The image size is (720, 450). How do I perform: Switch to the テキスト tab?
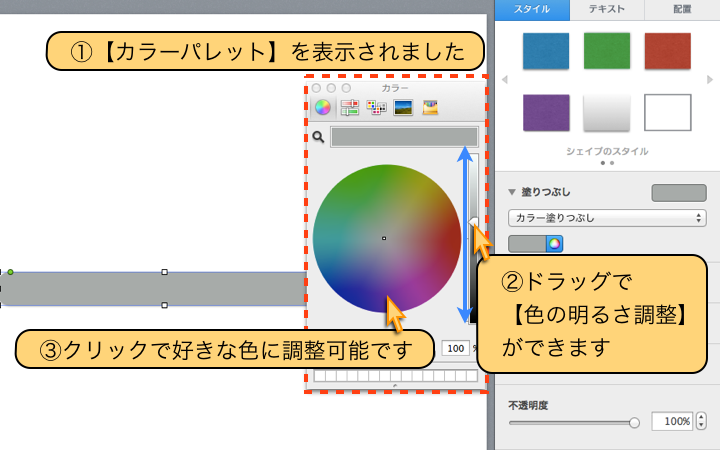(607, 9)
